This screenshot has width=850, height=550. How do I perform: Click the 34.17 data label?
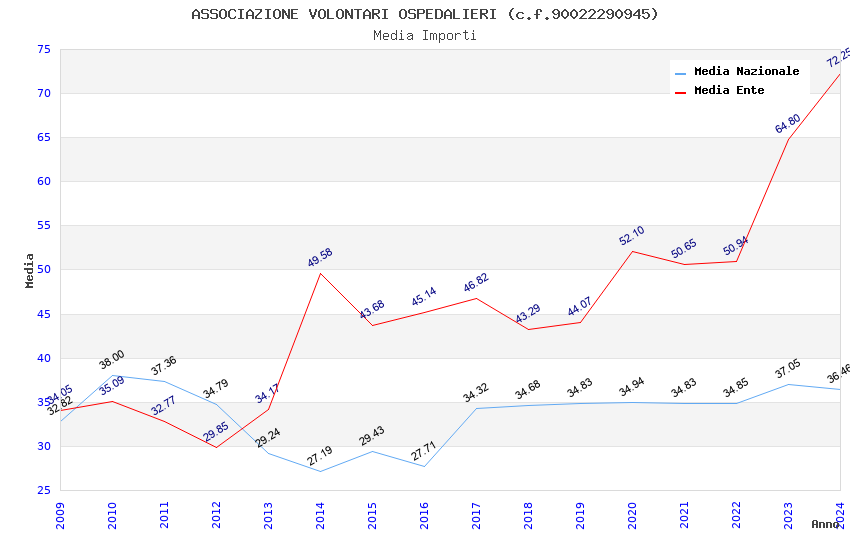coord(267,393)
